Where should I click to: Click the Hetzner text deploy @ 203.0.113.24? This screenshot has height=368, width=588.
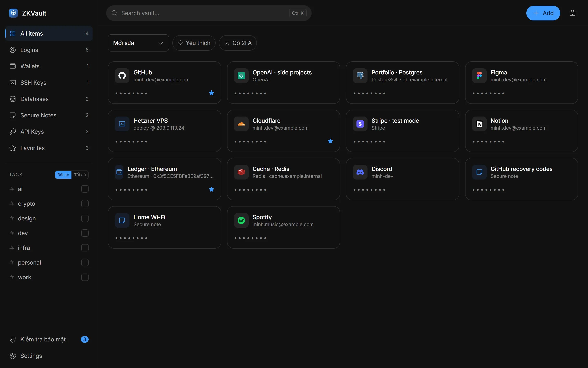click(x=159, y=128)
